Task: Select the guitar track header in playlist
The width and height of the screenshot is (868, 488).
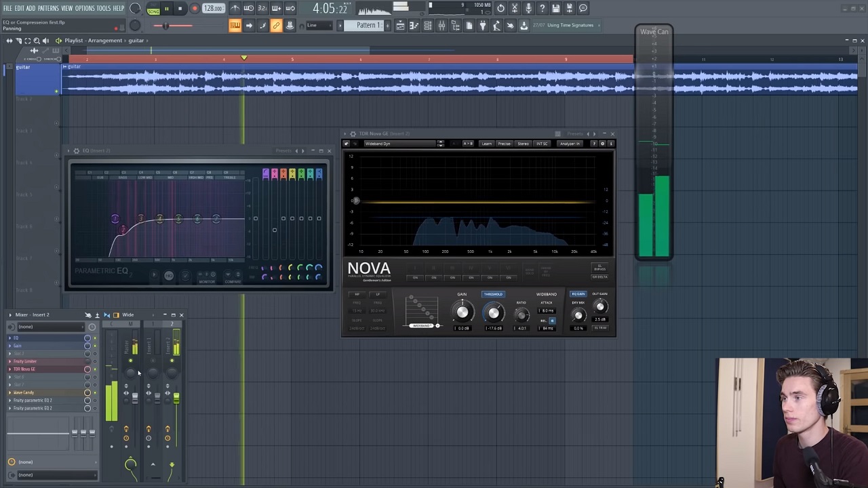Action: (37, 79)
